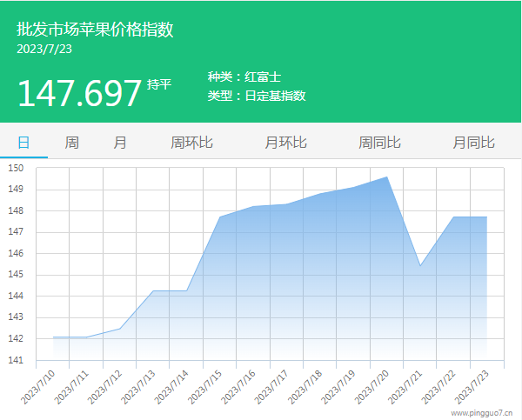Screen dimensions: 522x420
Task: Click the large index value 147.697
Action: (79, 92)
